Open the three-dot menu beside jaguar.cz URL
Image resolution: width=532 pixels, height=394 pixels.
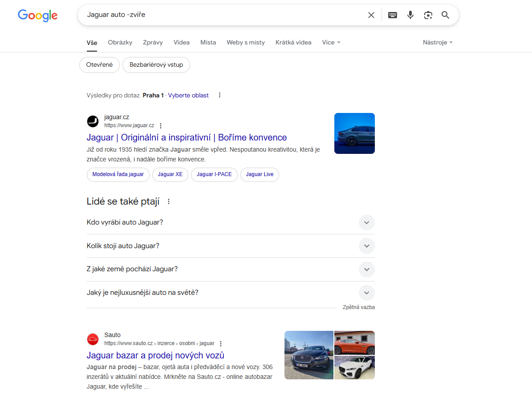tap(160, 126)
